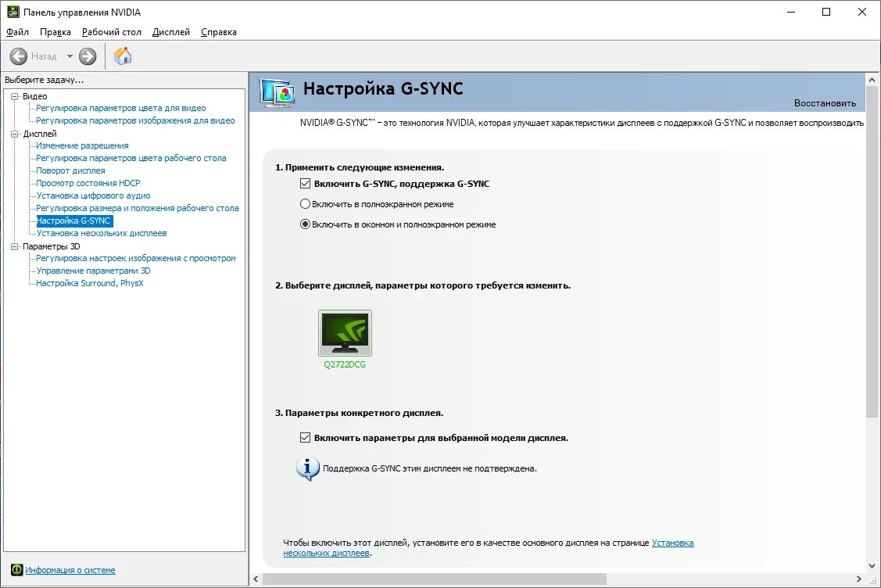
Task: Open the Справка menu
Action: click(x=219, y=32)
